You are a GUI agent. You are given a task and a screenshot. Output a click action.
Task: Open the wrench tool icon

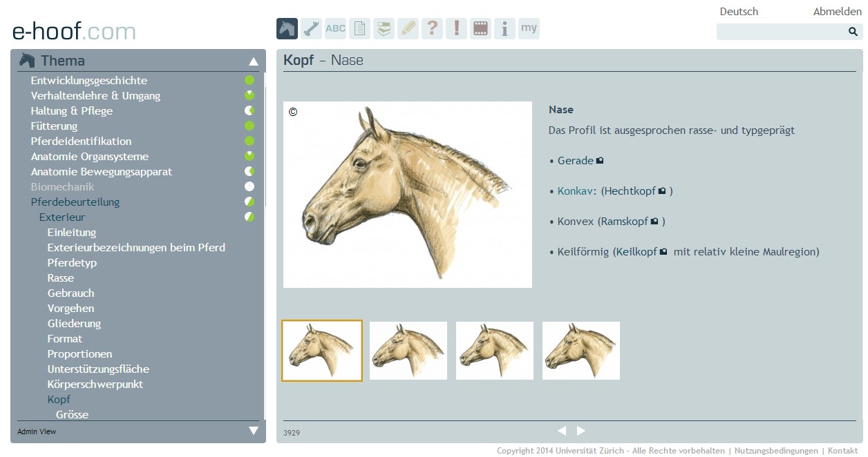click(311, 28)
